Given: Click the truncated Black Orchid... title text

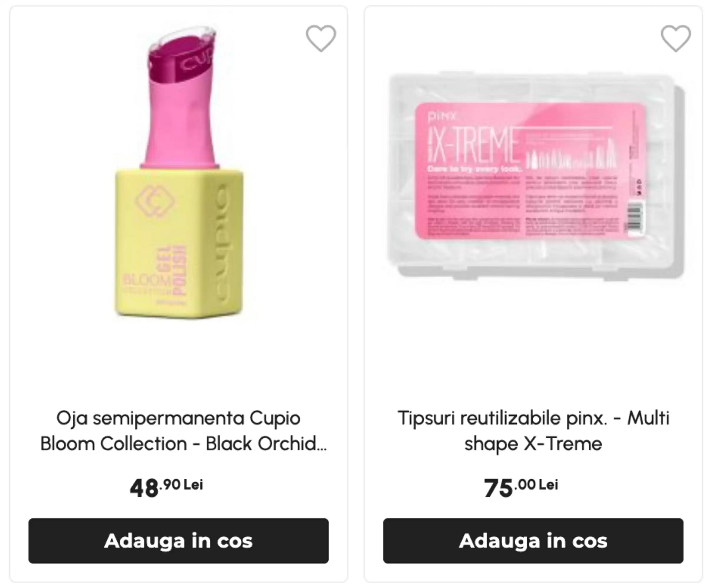Looking at the screenshot, I should point(266,444).
